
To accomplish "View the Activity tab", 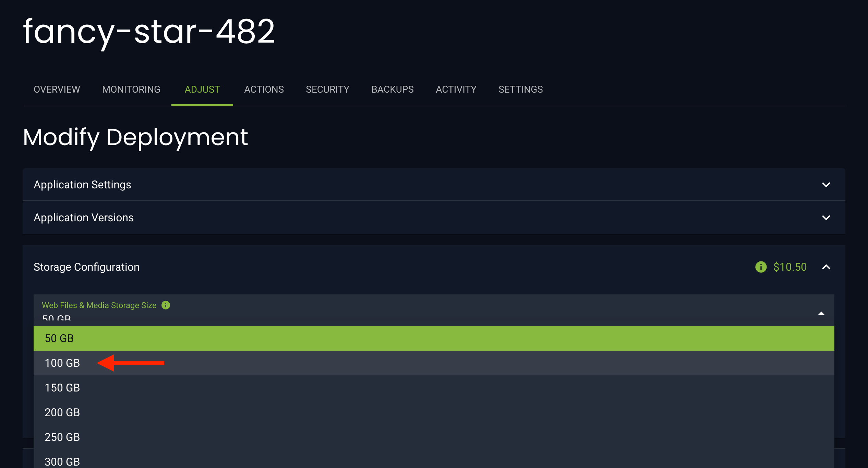I will (456, 89).
